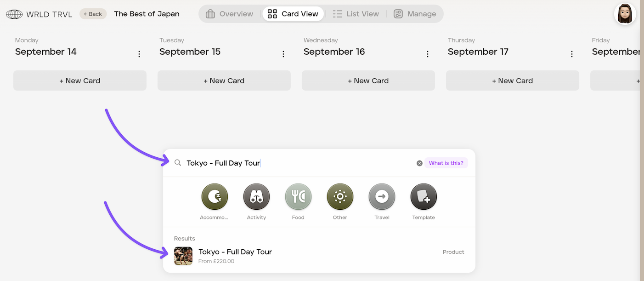Click the WRLD TRVL globe logo
This screenshot has width=644, height=281.
click(14, 14)
